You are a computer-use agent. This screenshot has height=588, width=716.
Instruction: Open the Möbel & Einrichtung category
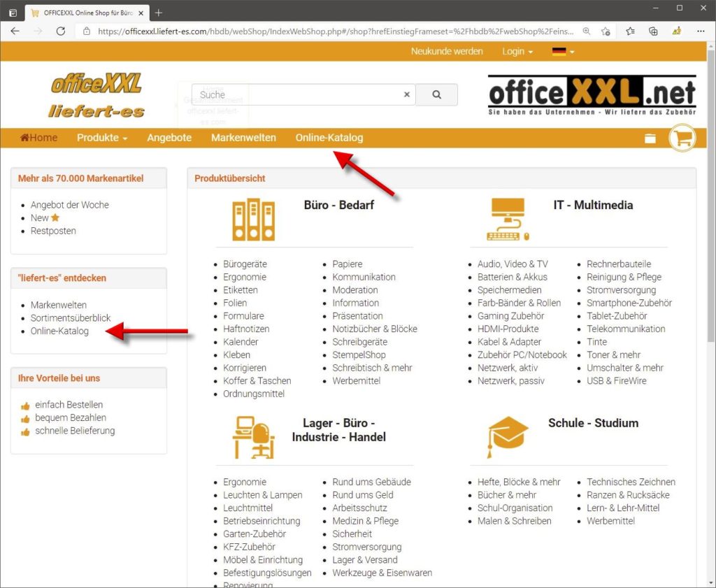263,560
